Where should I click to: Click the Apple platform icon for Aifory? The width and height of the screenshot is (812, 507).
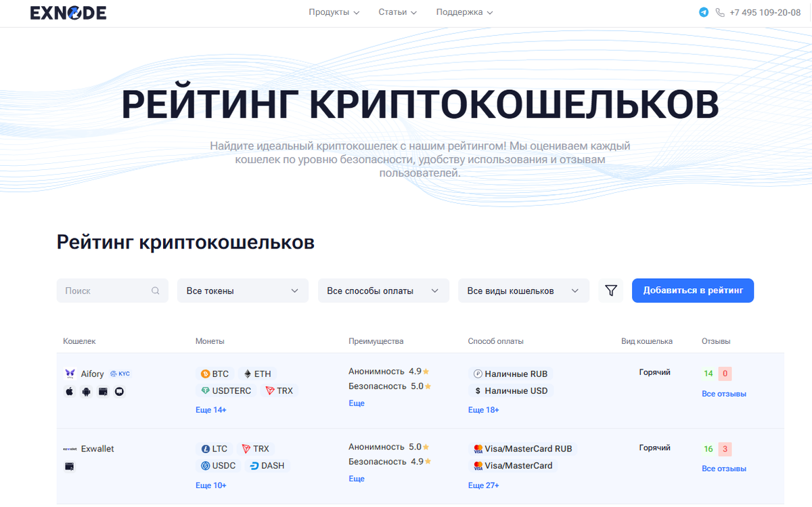pos(69,391)
